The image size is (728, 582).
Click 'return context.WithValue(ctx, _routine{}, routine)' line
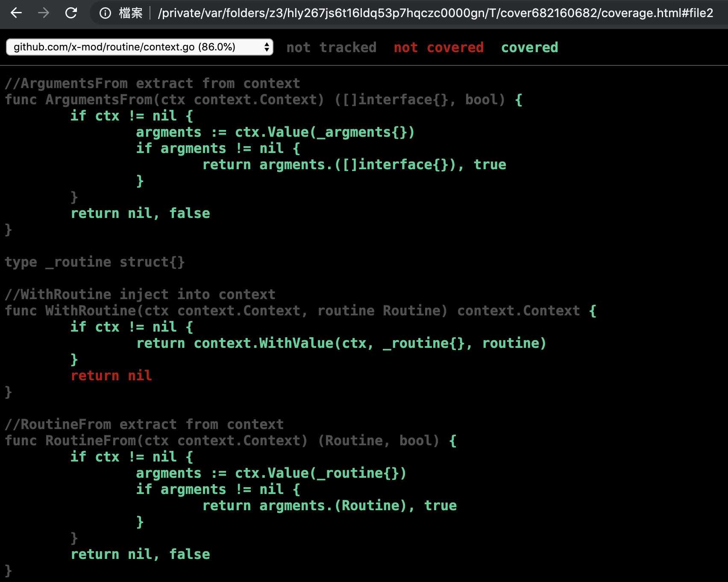coord(341,343)
